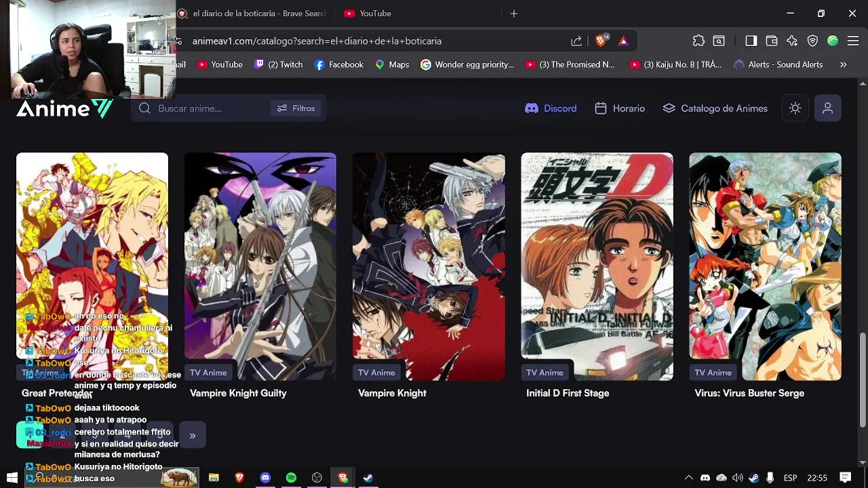This screenshot has height=488, width=868.
Task: Open the Windows notification center icon
Action: tap(846, 478)
